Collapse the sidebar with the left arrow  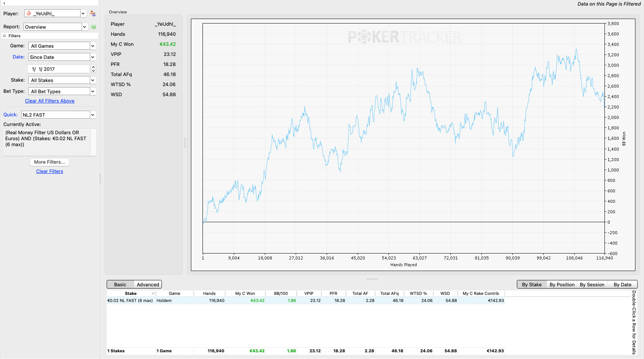coord(4,3)
